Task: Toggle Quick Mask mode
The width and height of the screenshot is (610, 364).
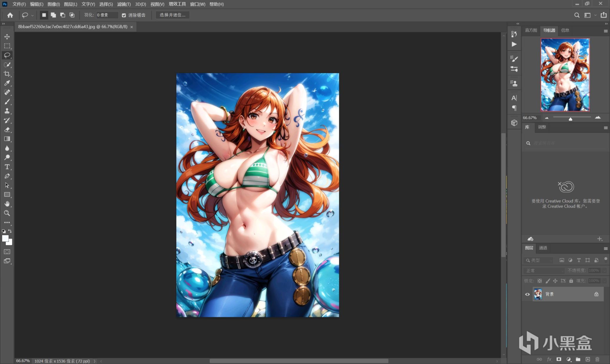Action: point(7,252)
